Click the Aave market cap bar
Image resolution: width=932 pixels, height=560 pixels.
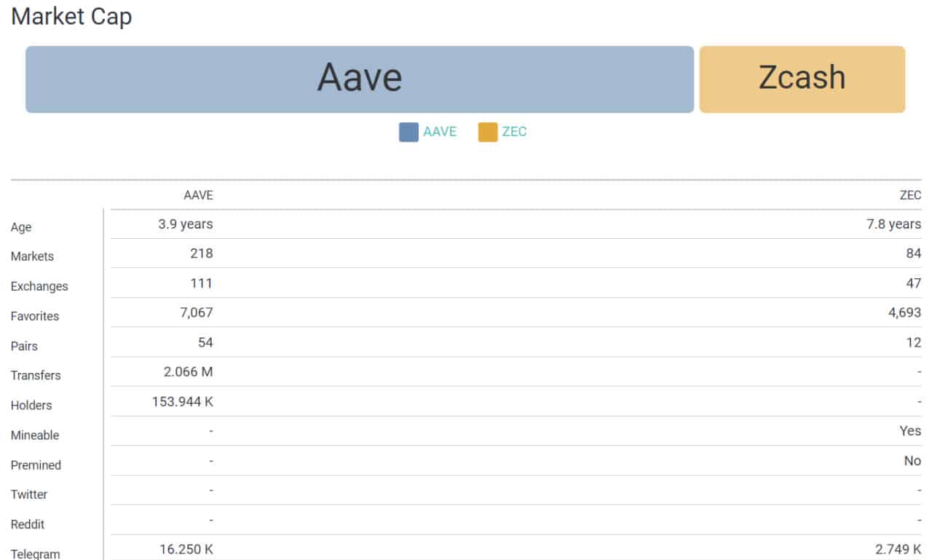click(360, 79)
